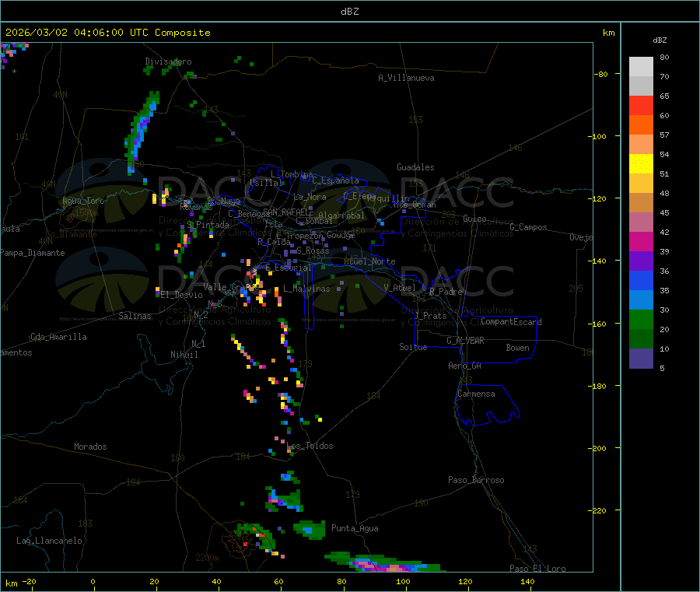The image size is (700, 592).
Task: Click the El_Desvio map label
Action: pos(181,295)
